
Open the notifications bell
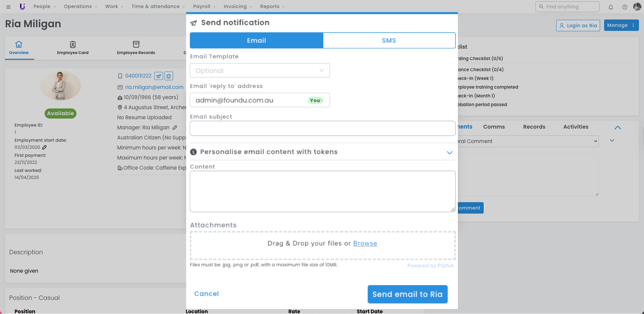(x=611, y=7)
